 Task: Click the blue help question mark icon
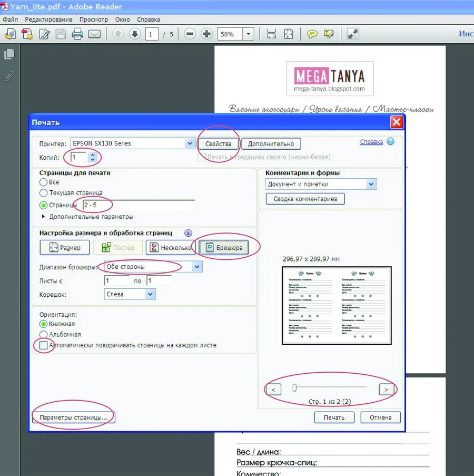(x=391, y=141)
